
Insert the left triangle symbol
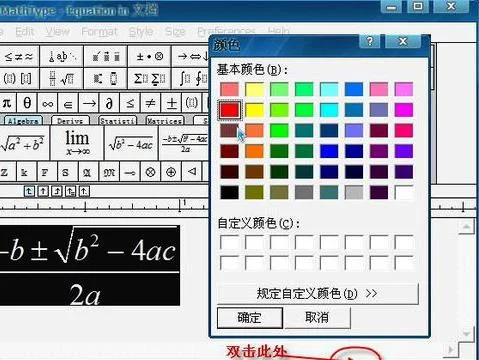click(x=191, y=172)
